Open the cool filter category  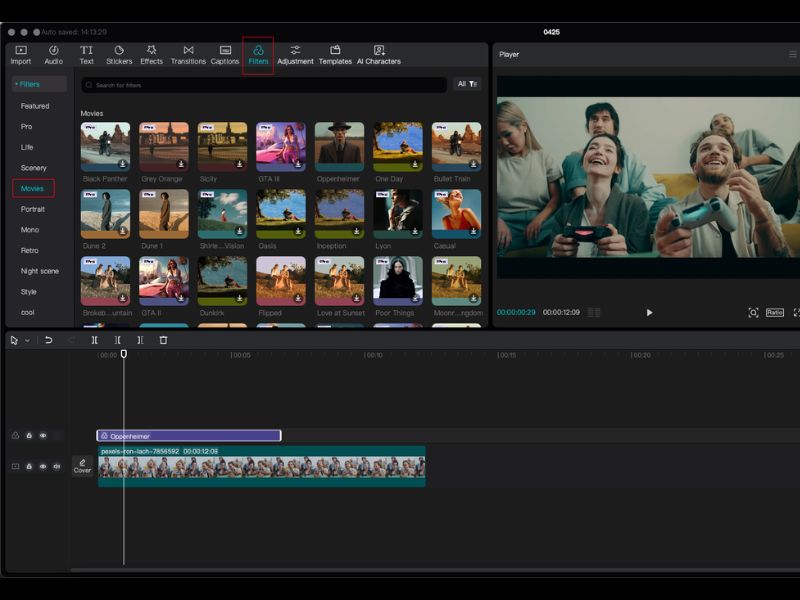point(28,313)
